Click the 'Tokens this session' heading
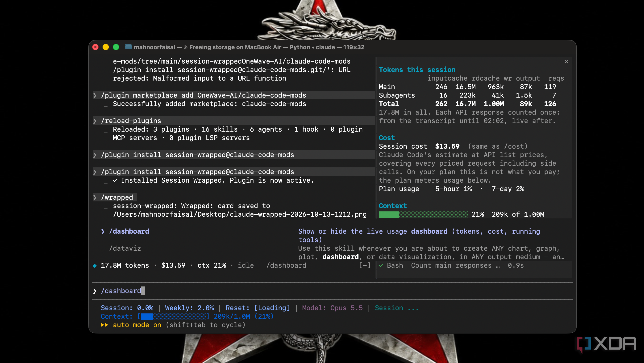Viewport: 644px width, 363px height. [417, 70]
